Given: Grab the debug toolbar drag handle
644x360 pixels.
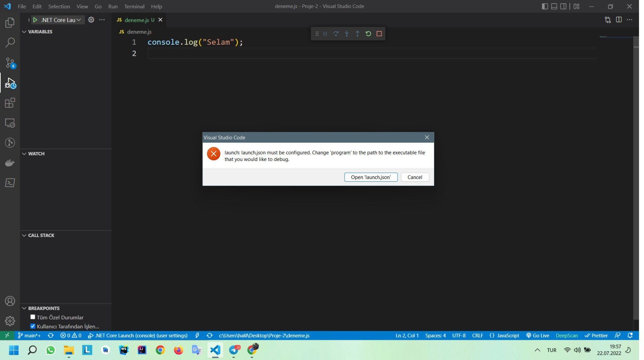Looking at the screenshot, I should coord(317,34).
